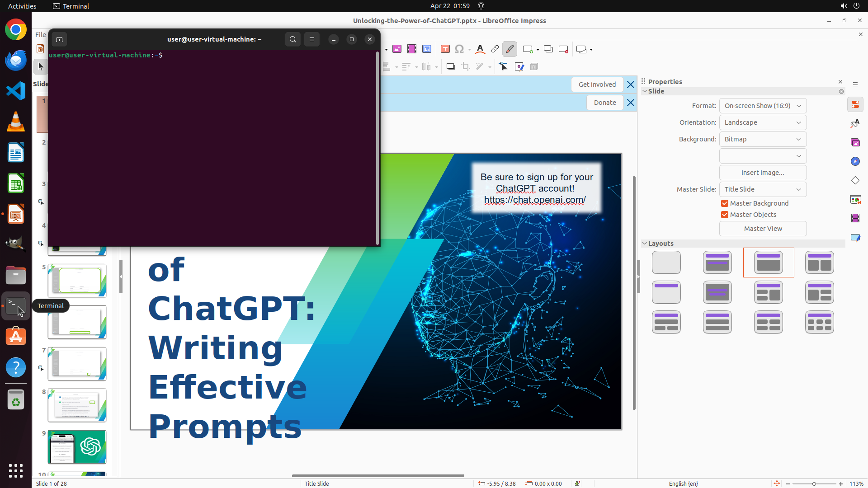This screenshot has width=868, height=488.
Task: Uncheck the Master Background checkbox
Action: [725, 203]
